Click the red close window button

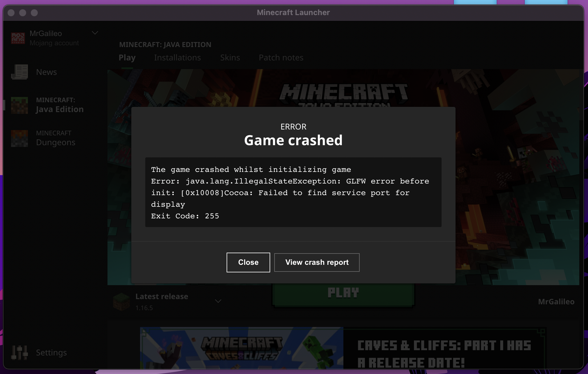11,13
